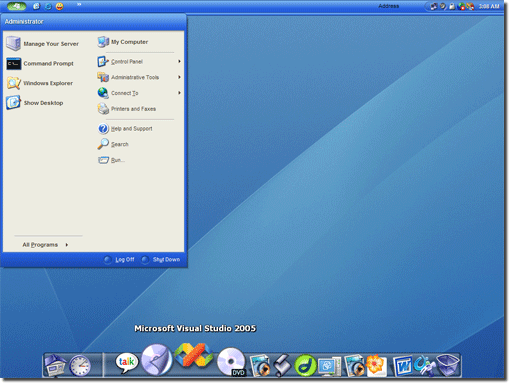Open camera-eye dock icon beside DVD disc
The height and width of the screenshot is (384, 510).
point(260,366)
